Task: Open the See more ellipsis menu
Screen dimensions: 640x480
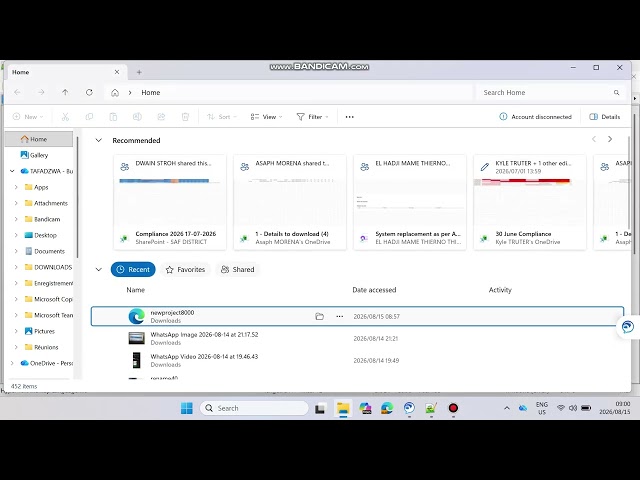Action: click(349, 117)
